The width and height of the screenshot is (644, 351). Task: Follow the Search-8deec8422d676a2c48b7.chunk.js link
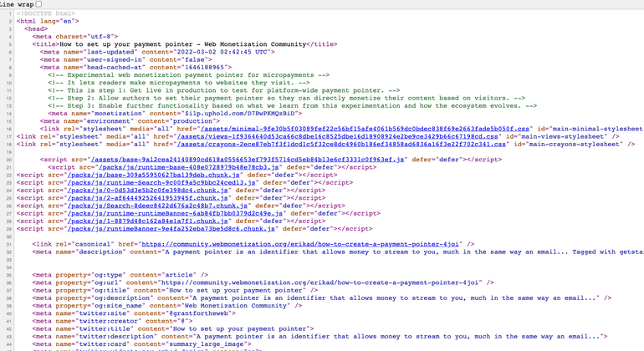[x=157, y=206]
